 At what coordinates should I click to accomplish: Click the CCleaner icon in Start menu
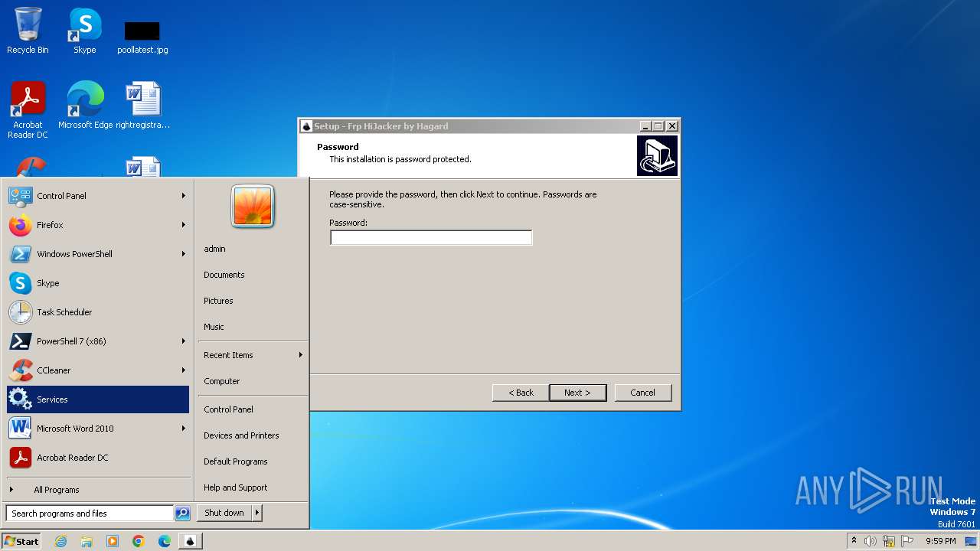[20, 370]
